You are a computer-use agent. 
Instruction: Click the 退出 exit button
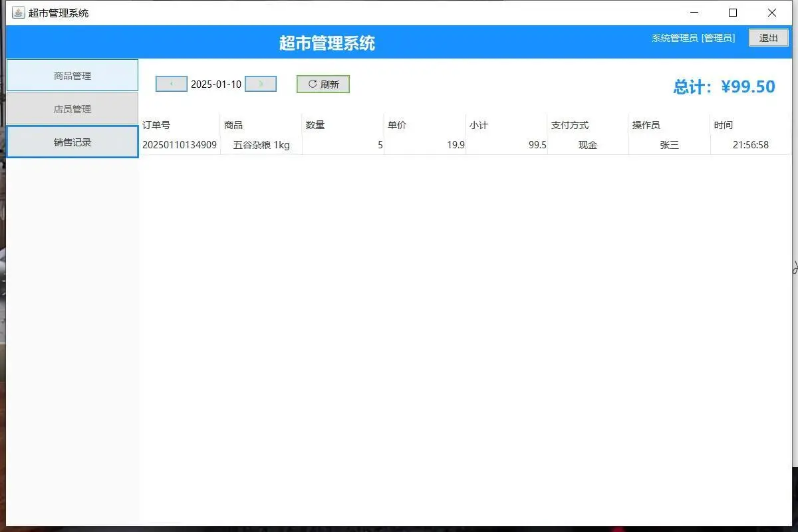(769, 38)
